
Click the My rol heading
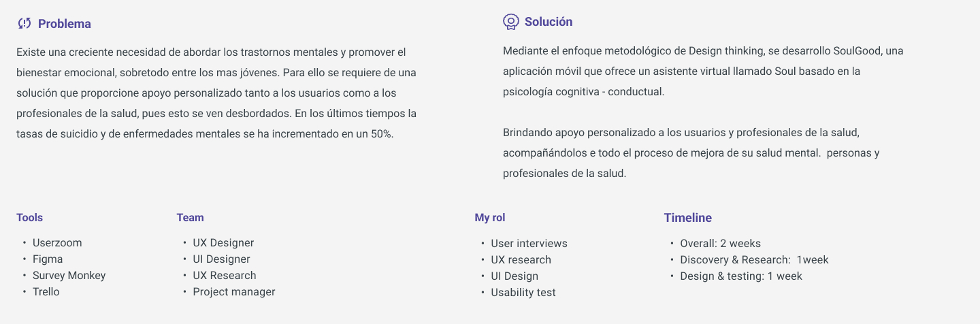[x=490, y=218]
